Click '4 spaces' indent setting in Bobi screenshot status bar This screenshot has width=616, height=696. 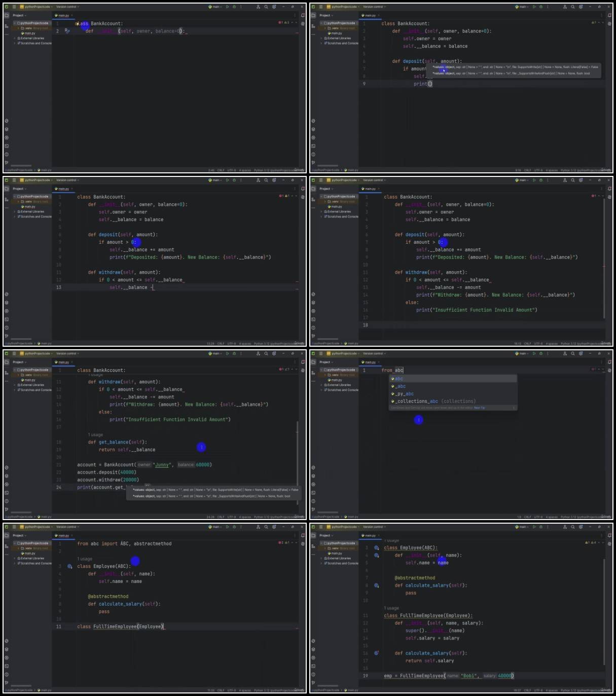tap(552, 690)
